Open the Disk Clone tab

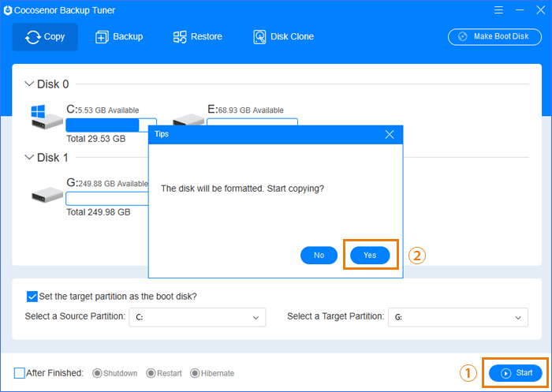click(x=283, y=37)
